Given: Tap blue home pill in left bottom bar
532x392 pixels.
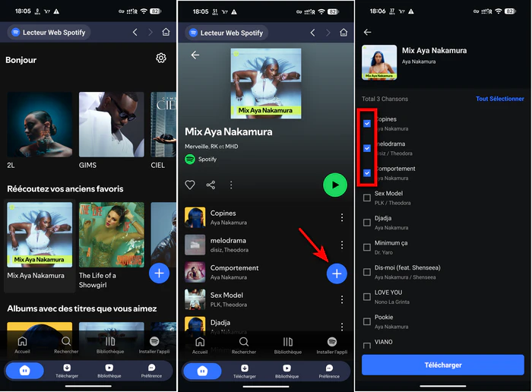Looking at the screenshot, I should point(25,371).
